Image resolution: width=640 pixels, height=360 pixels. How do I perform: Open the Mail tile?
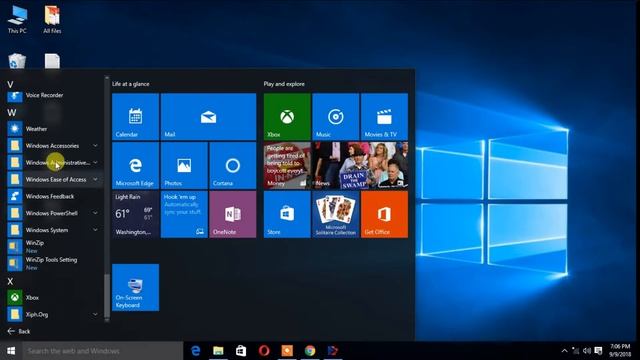[209, 117]
